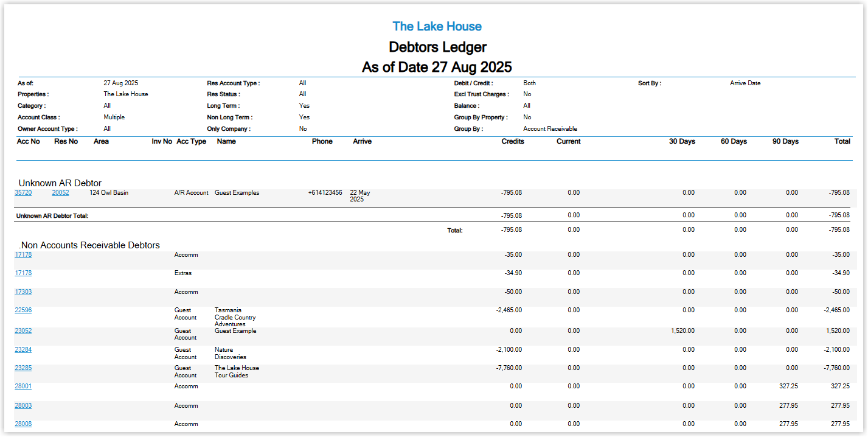Click the 1,520.00 value in 30 Days column

pyautogui.click(x=683, y=331)
